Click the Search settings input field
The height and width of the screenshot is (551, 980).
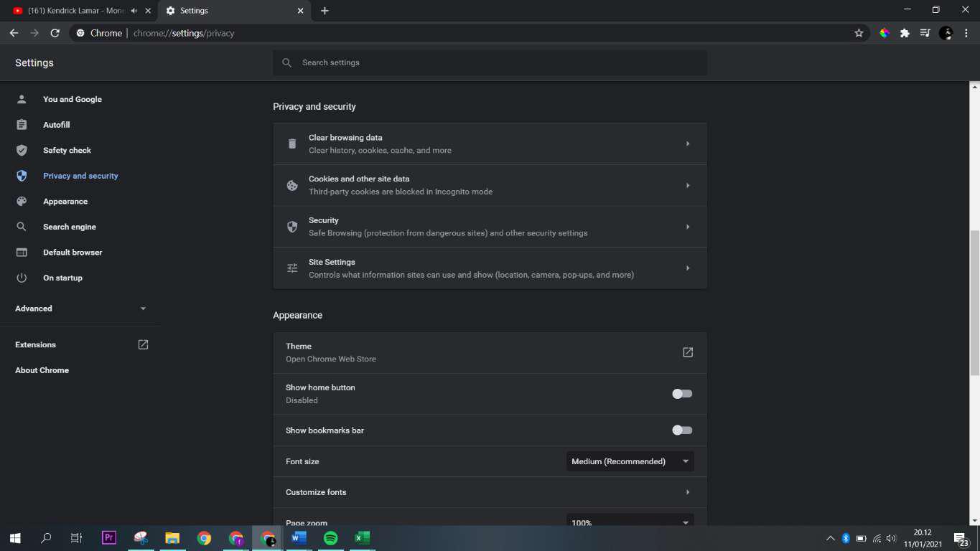pos(495,63)
